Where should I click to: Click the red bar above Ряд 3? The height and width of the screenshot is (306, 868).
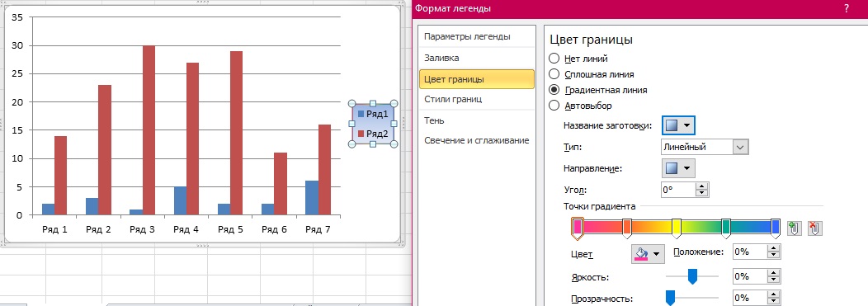click(x=149, y=130)
